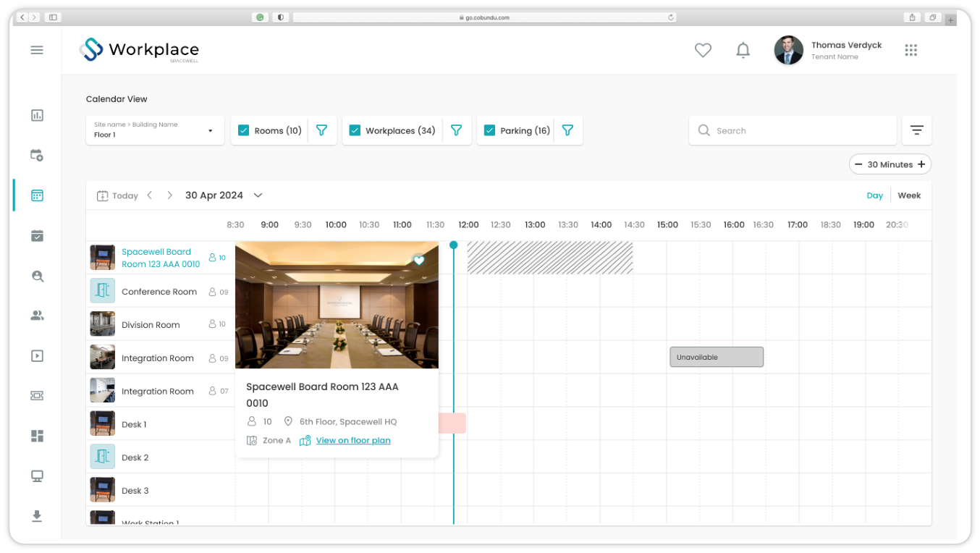Go to previous day arrow

coord(150,195)
